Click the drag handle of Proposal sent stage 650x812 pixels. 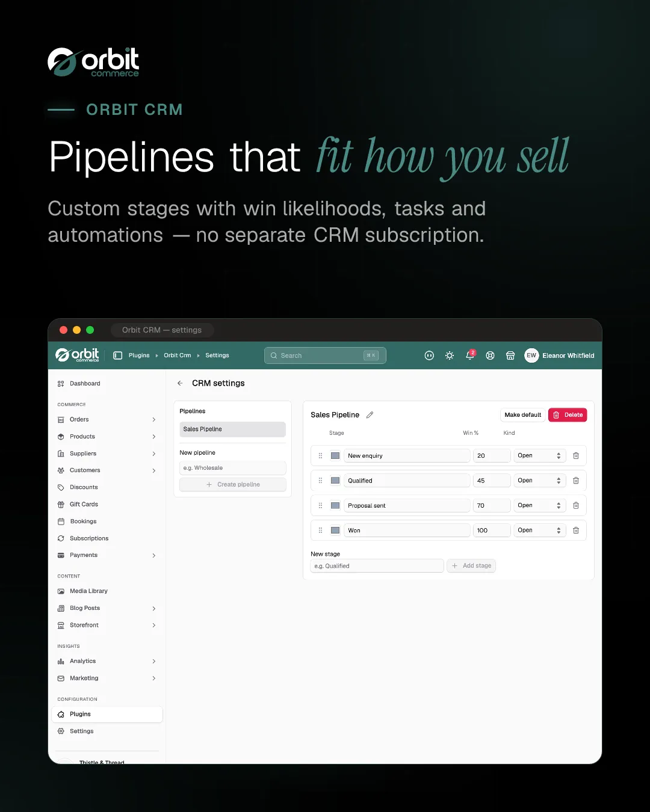click(320, 506)
